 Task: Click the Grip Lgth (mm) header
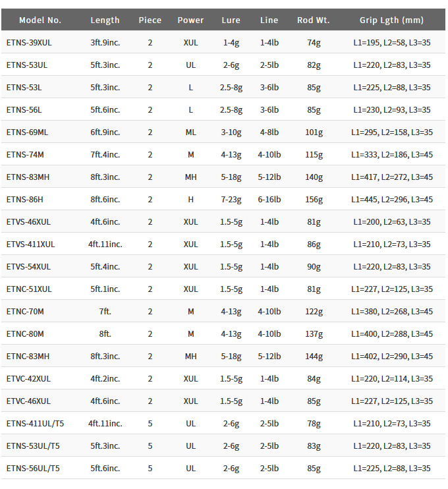tap(391, 20)
